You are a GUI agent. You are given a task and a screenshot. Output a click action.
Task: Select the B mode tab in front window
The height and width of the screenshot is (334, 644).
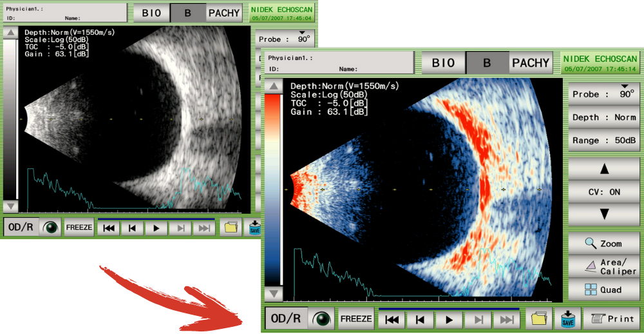tap(487, 63)
